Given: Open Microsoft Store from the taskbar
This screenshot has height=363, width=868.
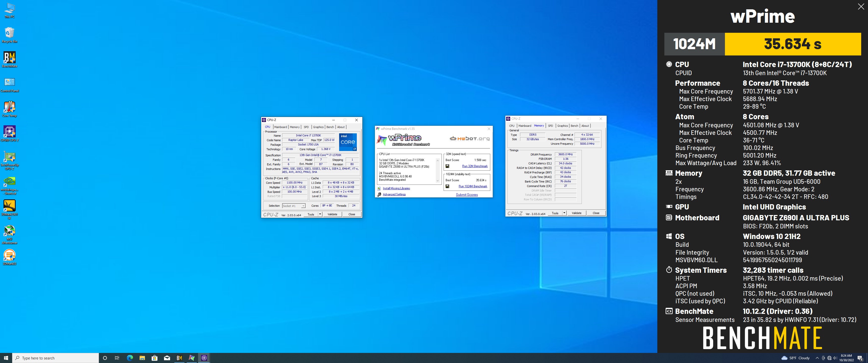Looking at the screenshot, I should point(155,358).
